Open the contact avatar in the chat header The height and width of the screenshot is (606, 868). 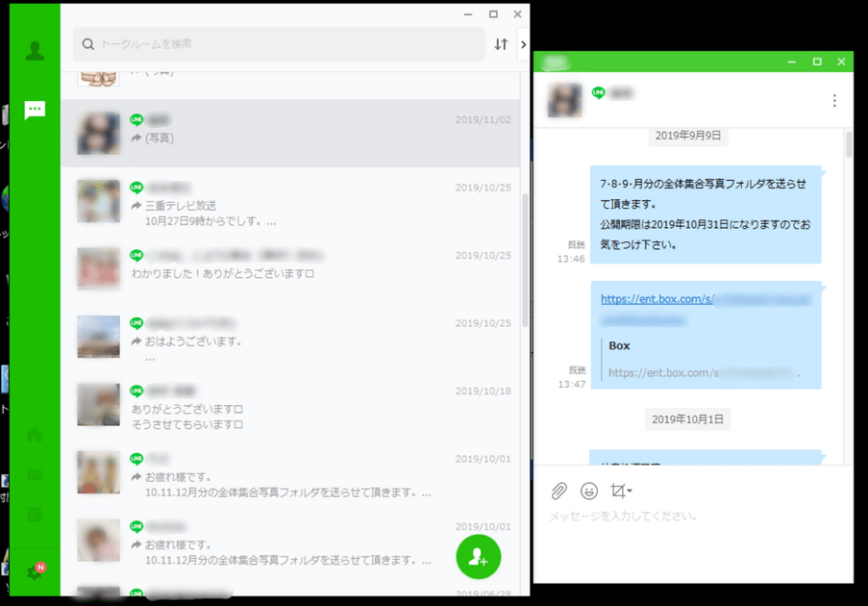(x=565, y=100)
